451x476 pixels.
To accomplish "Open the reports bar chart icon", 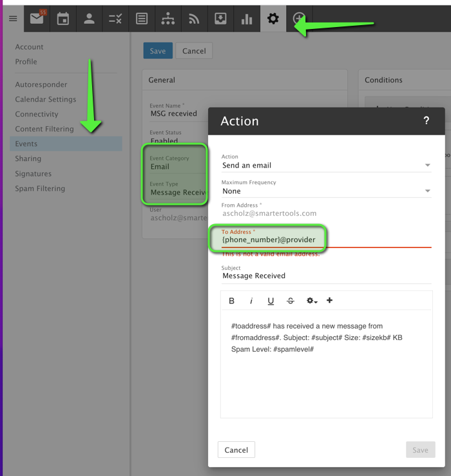I will (247, 19).
